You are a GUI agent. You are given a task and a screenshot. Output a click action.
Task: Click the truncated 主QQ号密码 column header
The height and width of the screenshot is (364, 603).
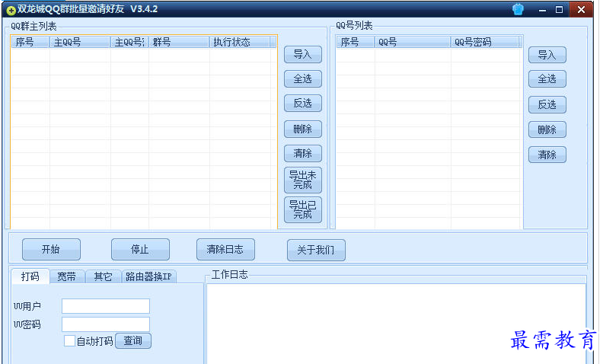tap(129, 42)
